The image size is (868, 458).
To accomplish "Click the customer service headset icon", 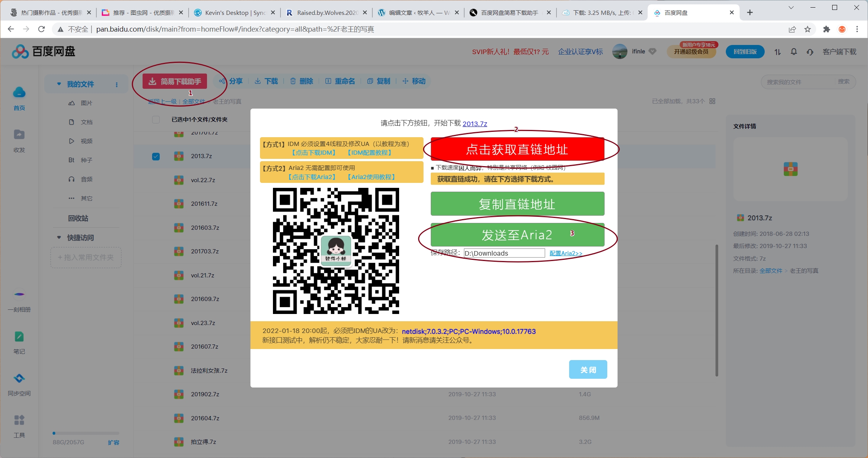I will [x=810, y=52].
